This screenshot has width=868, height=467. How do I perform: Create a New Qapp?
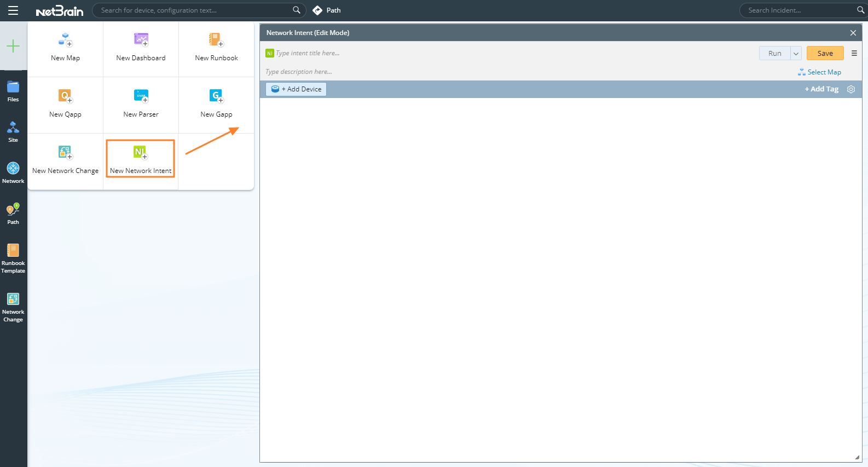tap(65, 104)
